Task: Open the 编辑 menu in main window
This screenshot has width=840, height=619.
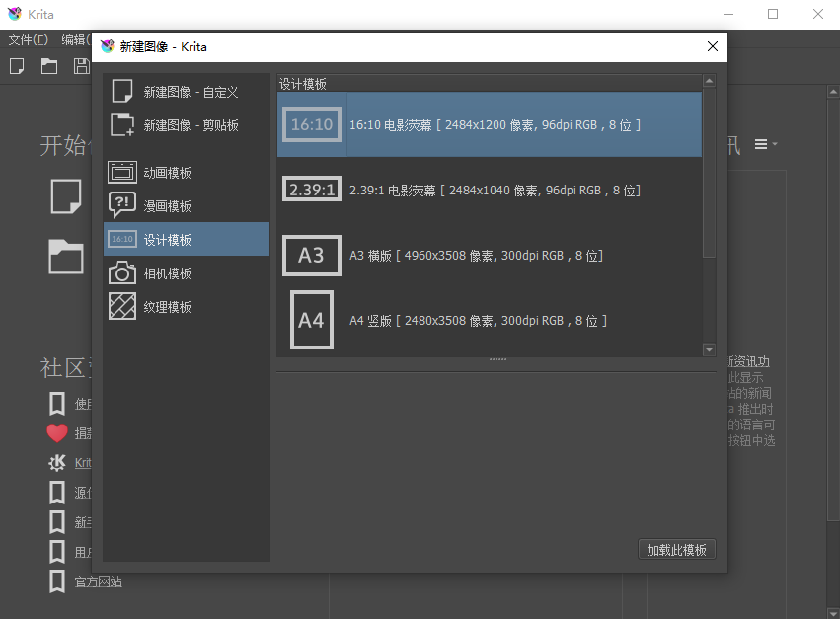Action: [76, 39]
